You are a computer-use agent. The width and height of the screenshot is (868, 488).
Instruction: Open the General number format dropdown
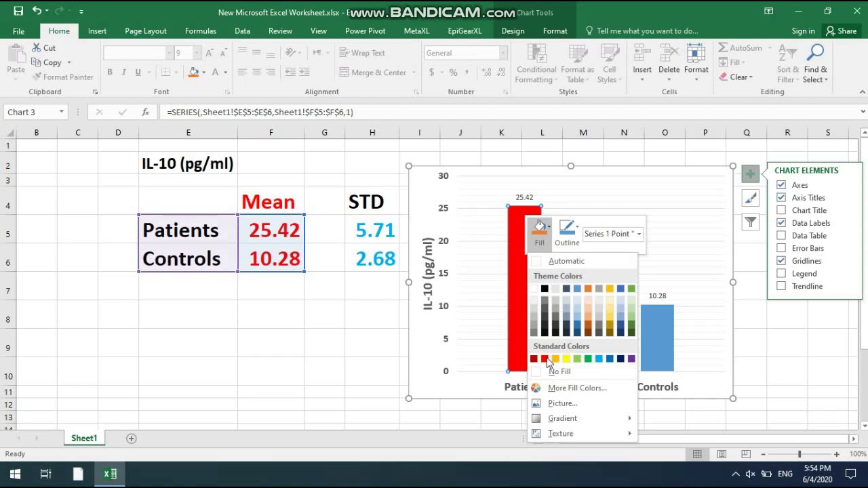point(502,53)
